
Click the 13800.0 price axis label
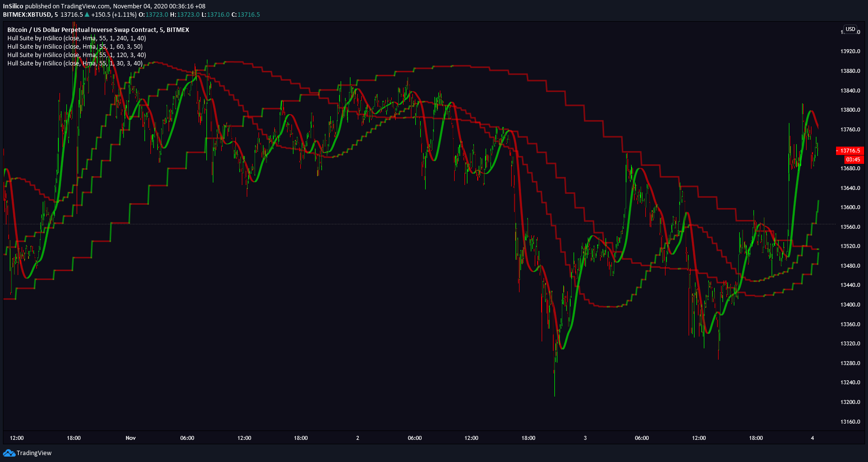tap(850, 110)
